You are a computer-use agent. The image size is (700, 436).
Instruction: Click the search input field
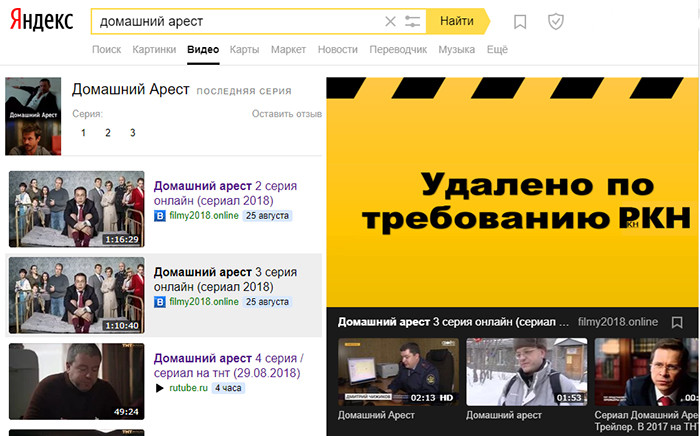[235, 21]
